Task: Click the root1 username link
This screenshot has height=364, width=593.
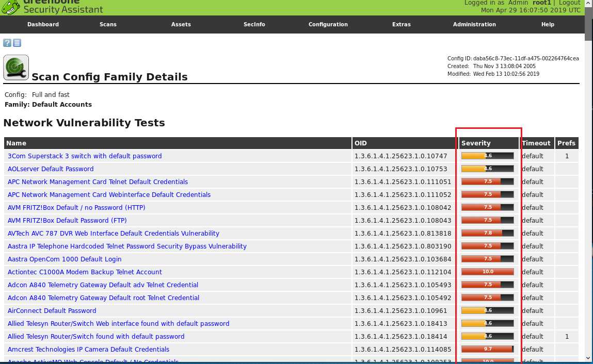Action: point(542,3)
